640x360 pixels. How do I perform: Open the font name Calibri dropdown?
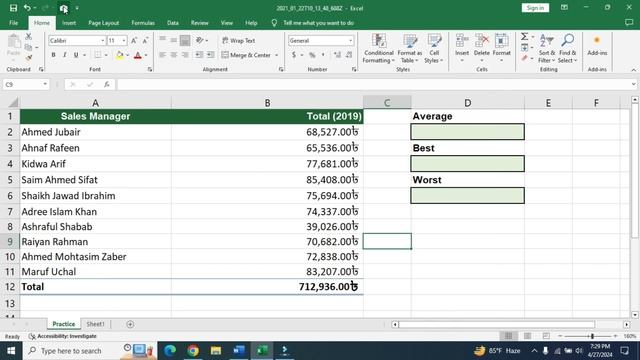click(102, 40)
